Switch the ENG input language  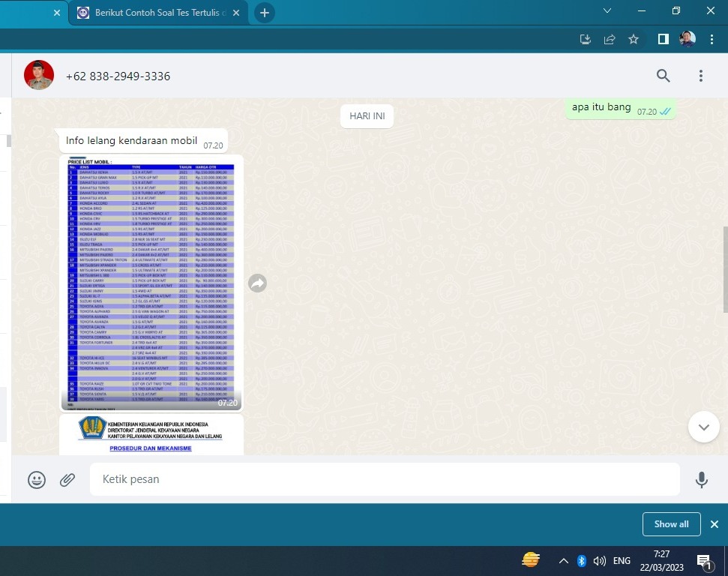[622, 561]
